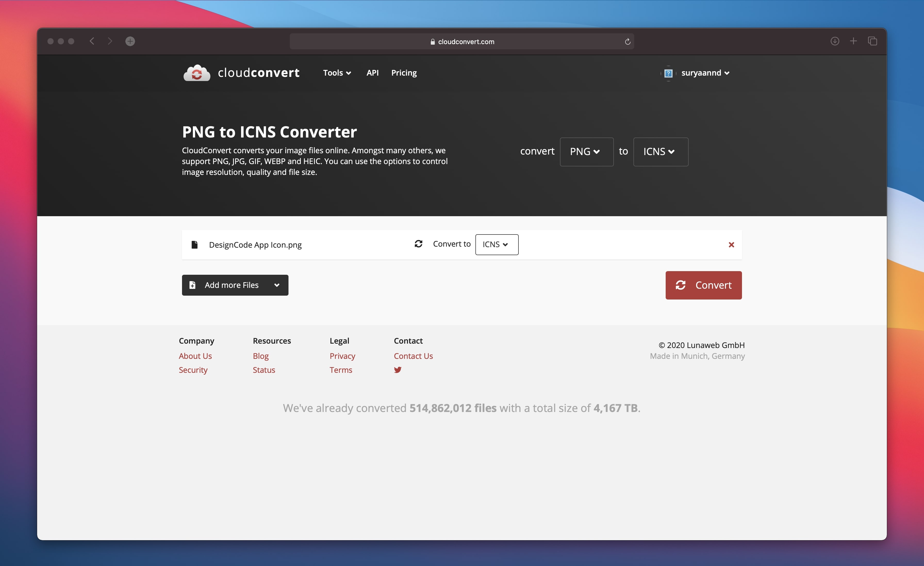
Task: Open the PNG source format dropdown
Action: click(x=586, y=152)
